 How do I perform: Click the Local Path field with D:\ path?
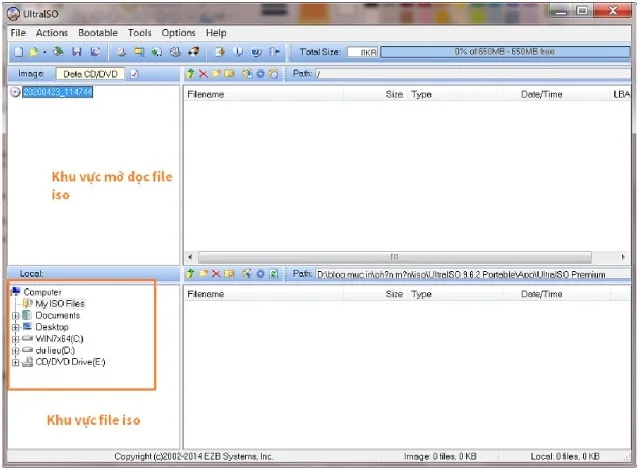point(473,274)
